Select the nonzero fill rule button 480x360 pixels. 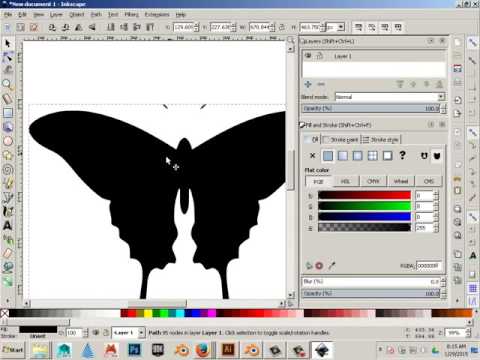(x=437, y=156)
